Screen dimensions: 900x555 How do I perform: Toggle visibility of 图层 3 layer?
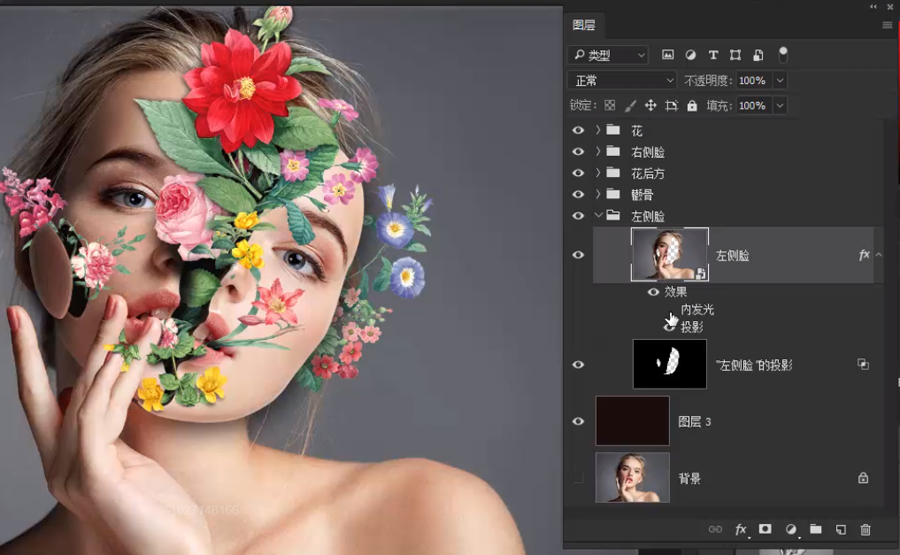[x=578, y=421]
